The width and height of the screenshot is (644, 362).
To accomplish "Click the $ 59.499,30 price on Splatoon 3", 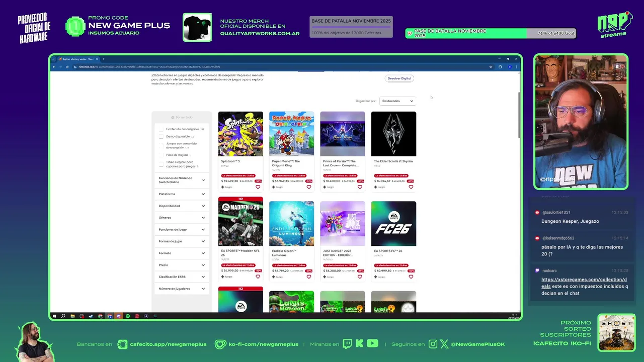I will [x=229, y=181].
